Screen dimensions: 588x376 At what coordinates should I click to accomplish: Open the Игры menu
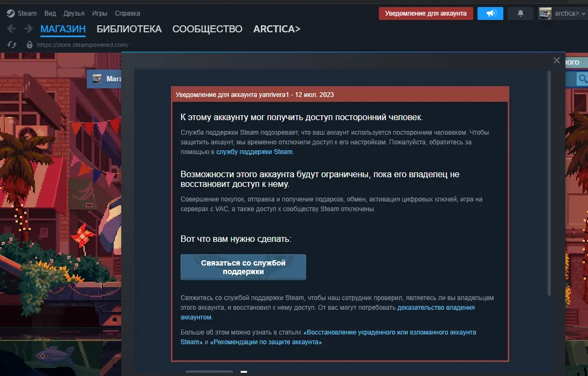tap(100, 13)
